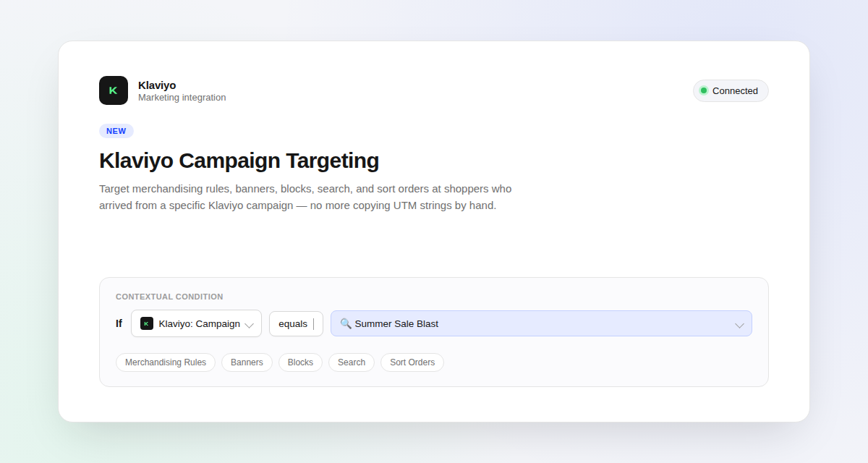Click the green Connected status dot
This screenshot has width=868, height=463.
pos(704,90)
